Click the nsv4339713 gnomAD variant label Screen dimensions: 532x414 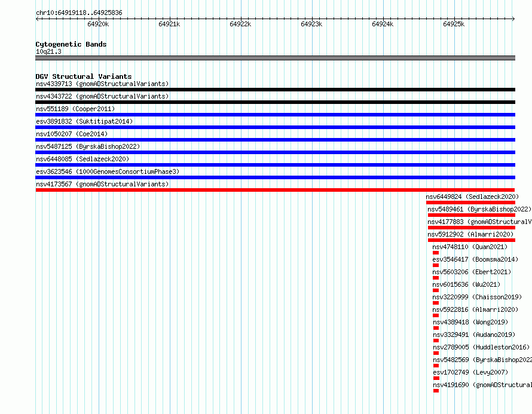click(102, 84)
